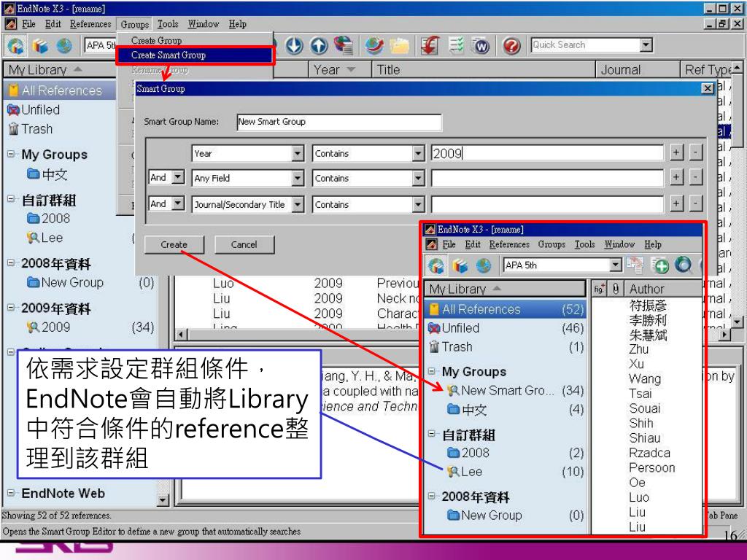The height and width of the screenshot is (560, 747).
Task: Collapse 2008年資料 group set in main sidebar
Action: 11,262
